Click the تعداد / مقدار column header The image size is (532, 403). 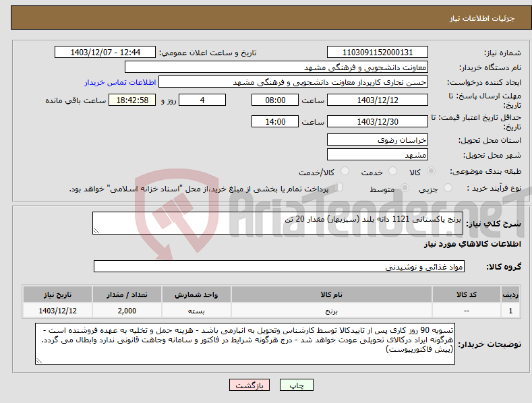[127, 294]
